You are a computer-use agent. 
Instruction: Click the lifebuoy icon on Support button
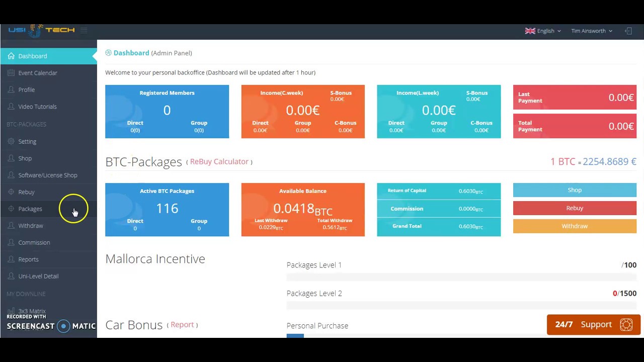(626, 324)
